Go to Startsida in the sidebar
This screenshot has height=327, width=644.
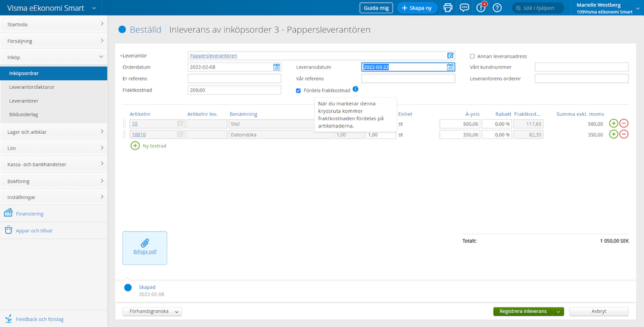[54, 24]
